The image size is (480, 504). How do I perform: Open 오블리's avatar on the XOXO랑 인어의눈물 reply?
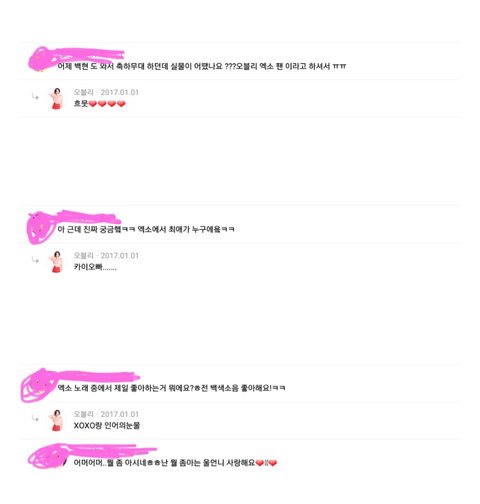pos(57,420)
